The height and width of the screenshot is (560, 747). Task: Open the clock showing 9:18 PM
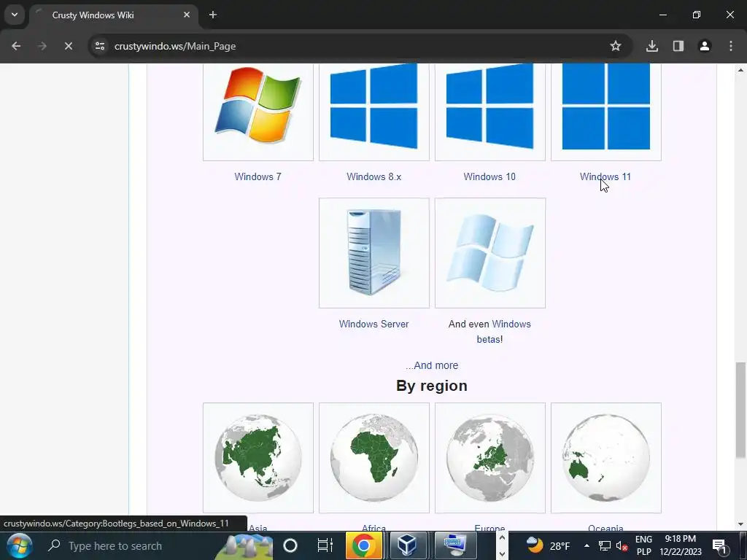pos(681,545)
